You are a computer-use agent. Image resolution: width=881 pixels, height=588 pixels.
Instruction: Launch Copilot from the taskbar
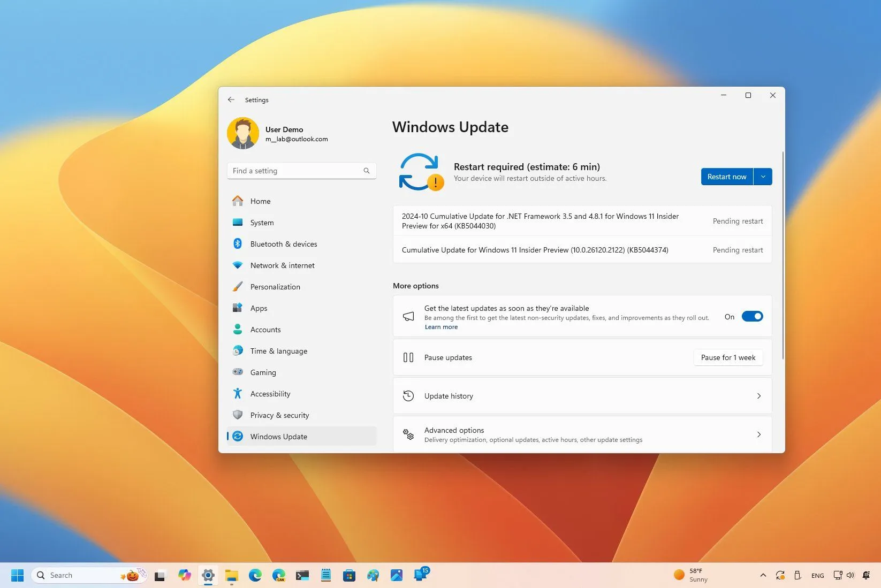(x=185, y=575)
